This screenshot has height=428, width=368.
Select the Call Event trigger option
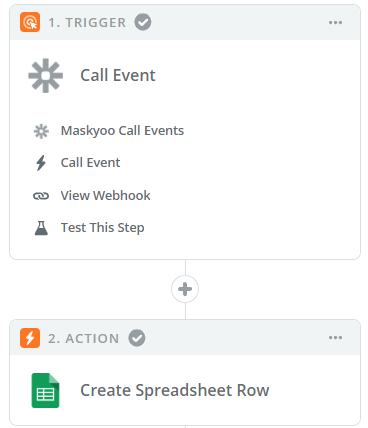[90, 163]
